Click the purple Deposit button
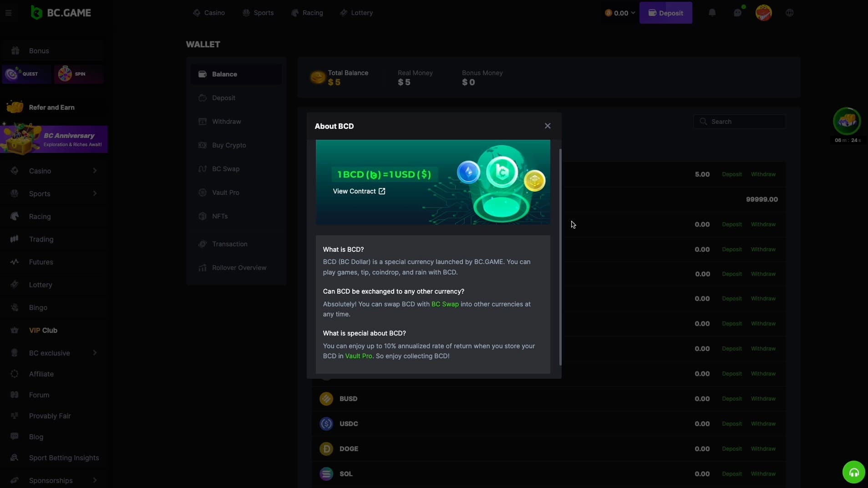The height and width of the screenshot is (488, 868). tap(665, 13)
